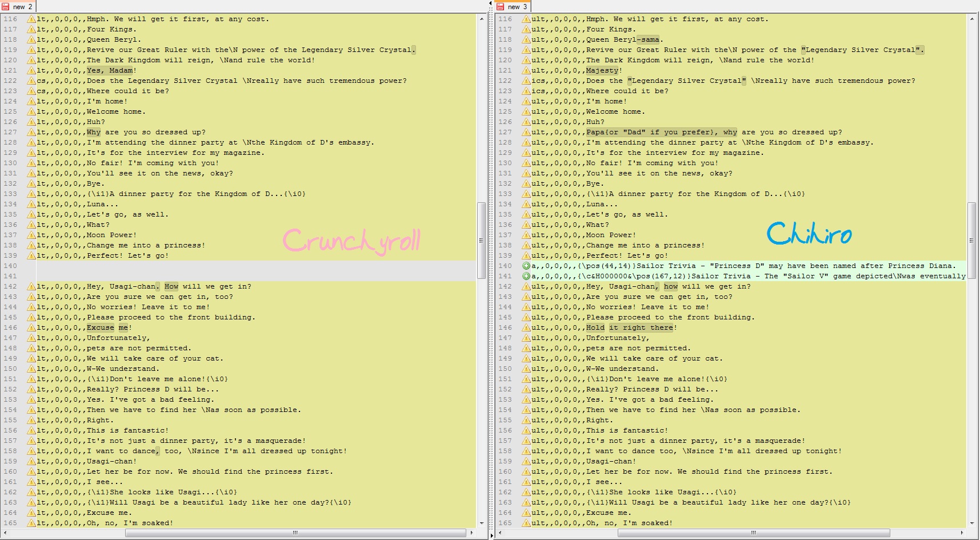Screen dimensions: 980x540
Task: Switch to the 'new 3' document tab
Action: [x=513, y=6]
